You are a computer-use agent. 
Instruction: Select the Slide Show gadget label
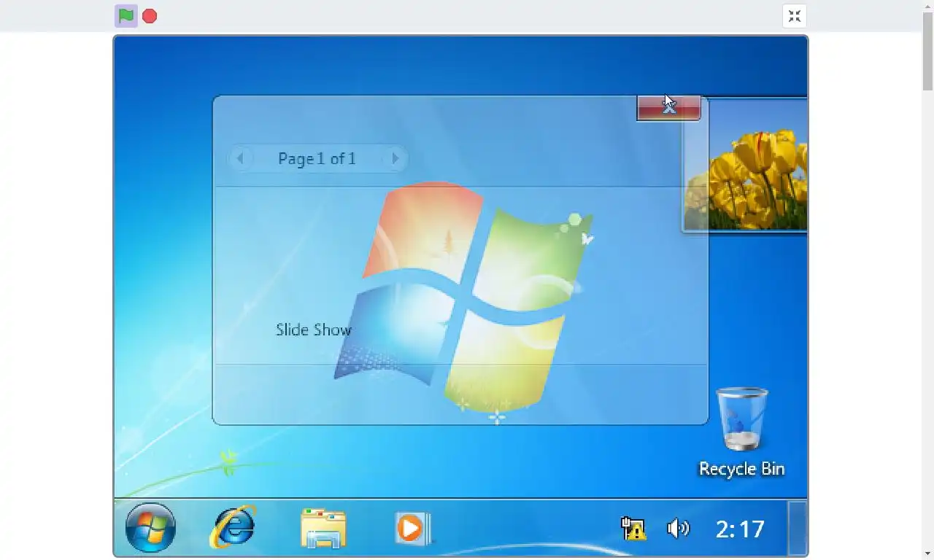(x=314, y=330)
